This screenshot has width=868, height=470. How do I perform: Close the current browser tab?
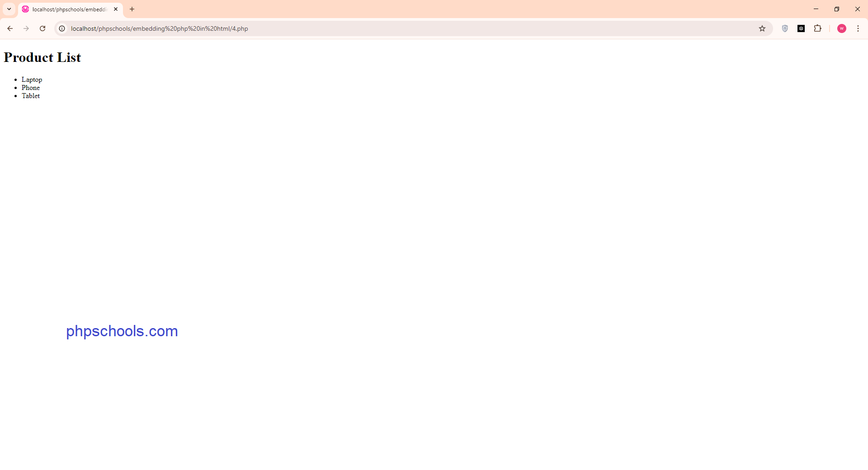[x=116, y=9]
